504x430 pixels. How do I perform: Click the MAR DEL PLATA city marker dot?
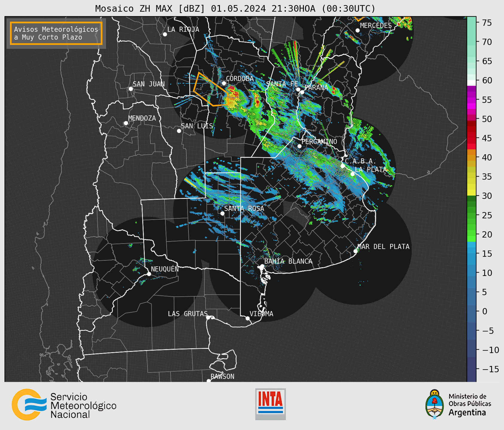tap(356, 251)
